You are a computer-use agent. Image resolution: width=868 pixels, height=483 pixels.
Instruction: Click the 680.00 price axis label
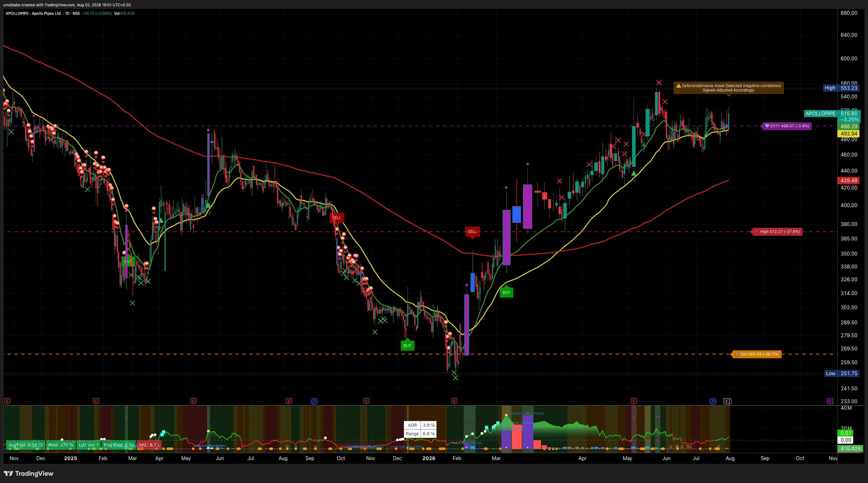click(849, 13)
